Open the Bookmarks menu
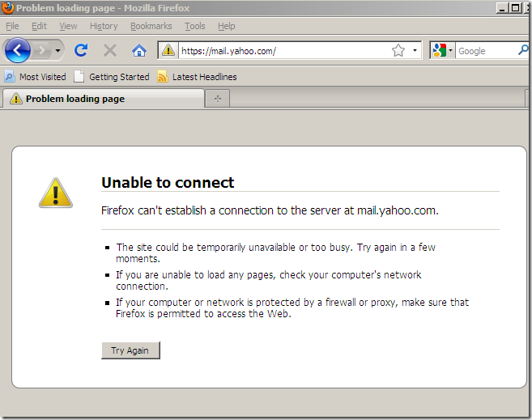 151,26
